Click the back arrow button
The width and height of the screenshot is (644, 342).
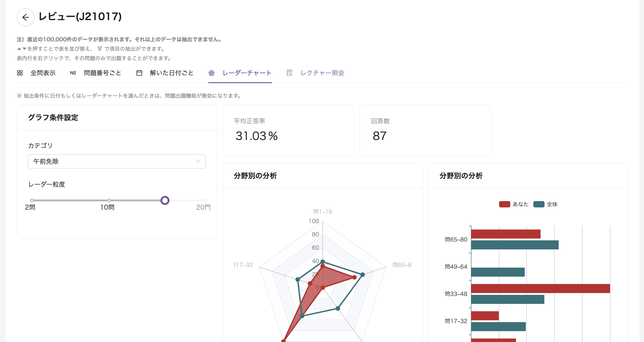point(25,17)
